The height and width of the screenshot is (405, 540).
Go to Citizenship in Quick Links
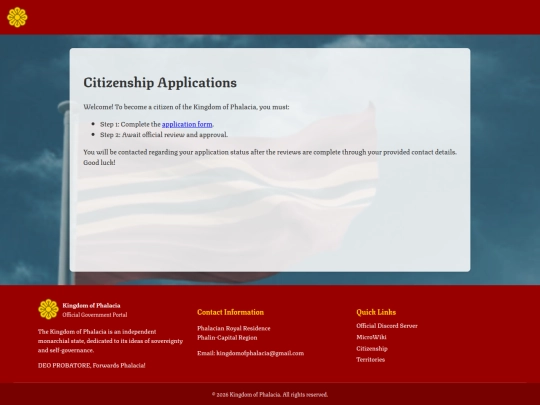point(372,349)
